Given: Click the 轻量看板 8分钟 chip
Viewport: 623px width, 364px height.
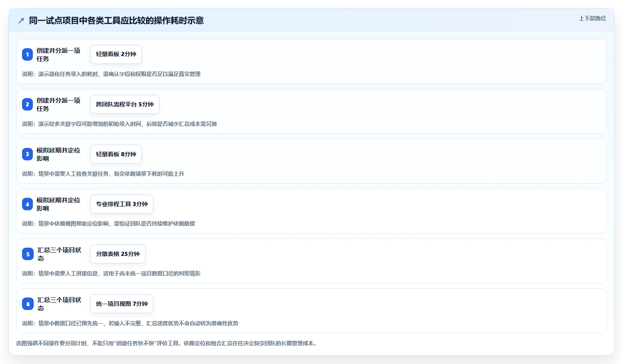Looking at the screenshot, I should click(x=116, y=154).
